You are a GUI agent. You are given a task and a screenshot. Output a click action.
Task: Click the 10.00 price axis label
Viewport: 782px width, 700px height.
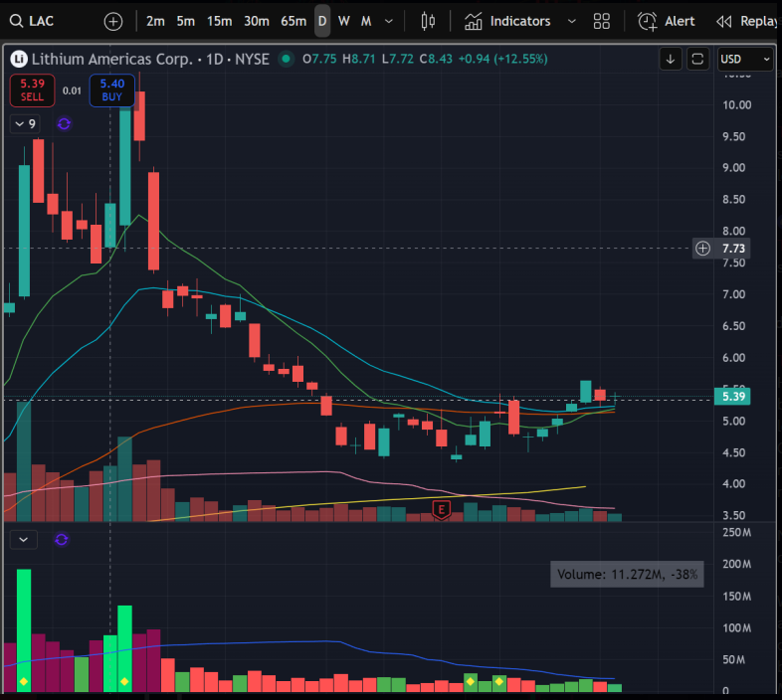[x=736, y=105]
